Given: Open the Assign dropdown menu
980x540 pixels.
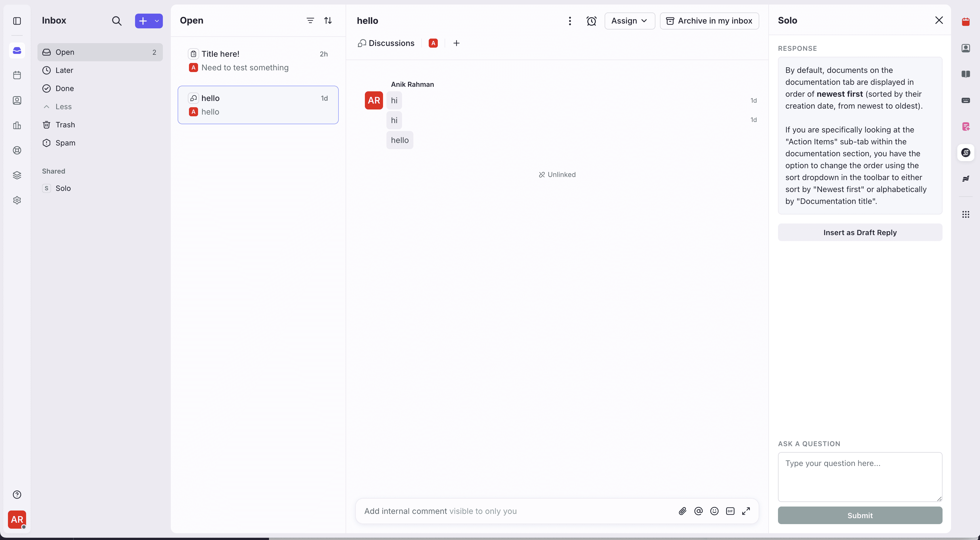Looking at the screenshot, I should click(x=629, y=21).
